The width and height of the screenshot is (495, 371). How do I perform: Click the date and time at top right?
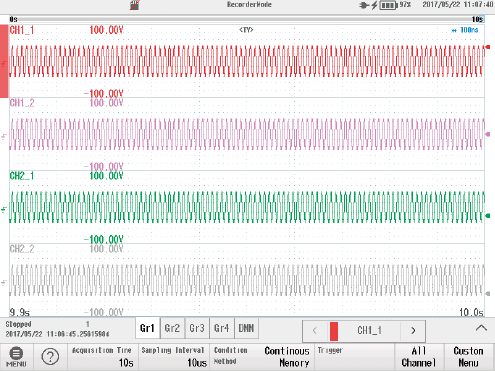tap(458, 5)
